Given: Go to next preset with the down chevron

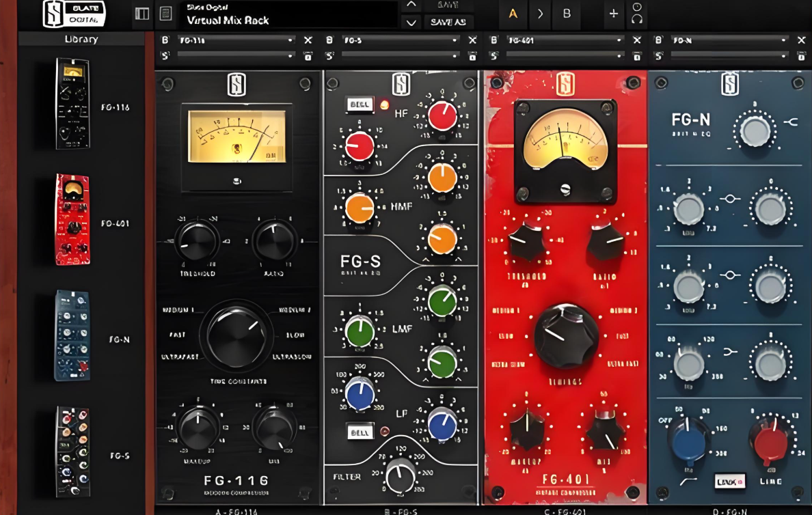Looking at the screenshot, I should pyautogui.click(x=411, y=23).
